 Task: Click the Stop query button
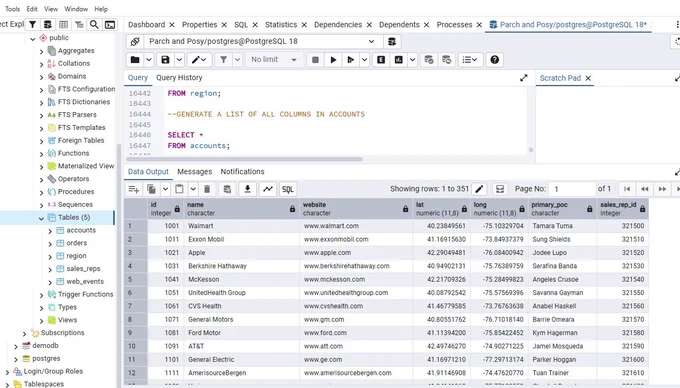tap(315, 60)
